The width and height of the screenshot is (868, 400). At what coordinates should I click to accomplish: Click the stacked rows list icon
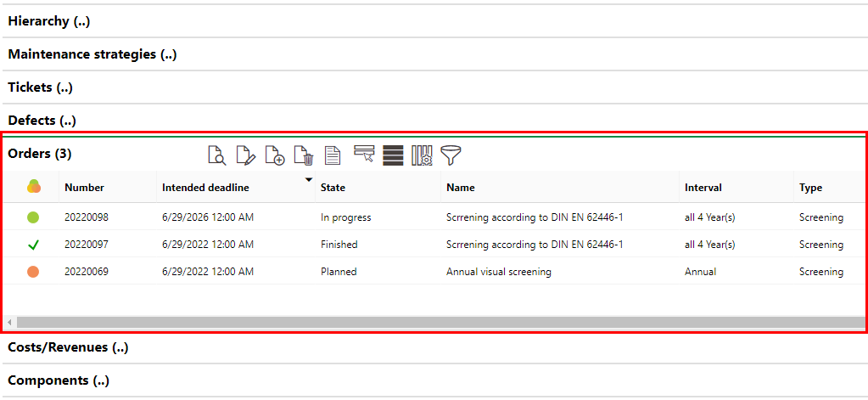pos(392,155)
